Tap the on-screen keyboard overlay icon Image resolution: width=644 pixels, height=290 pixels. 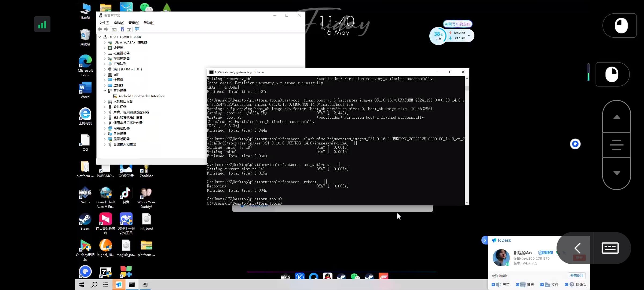610,248
